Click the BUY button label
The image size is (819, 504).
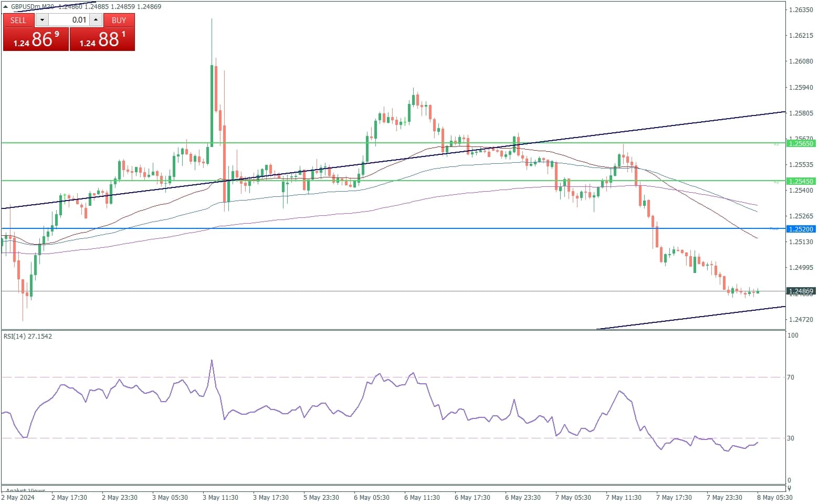coord(119,20)
